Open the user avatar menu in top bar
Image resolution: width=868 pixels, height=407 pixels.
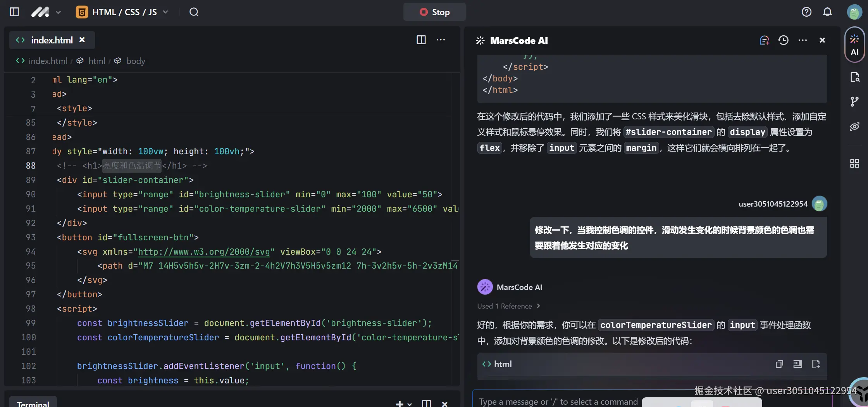pyautogui.click(x=854, y=12)
